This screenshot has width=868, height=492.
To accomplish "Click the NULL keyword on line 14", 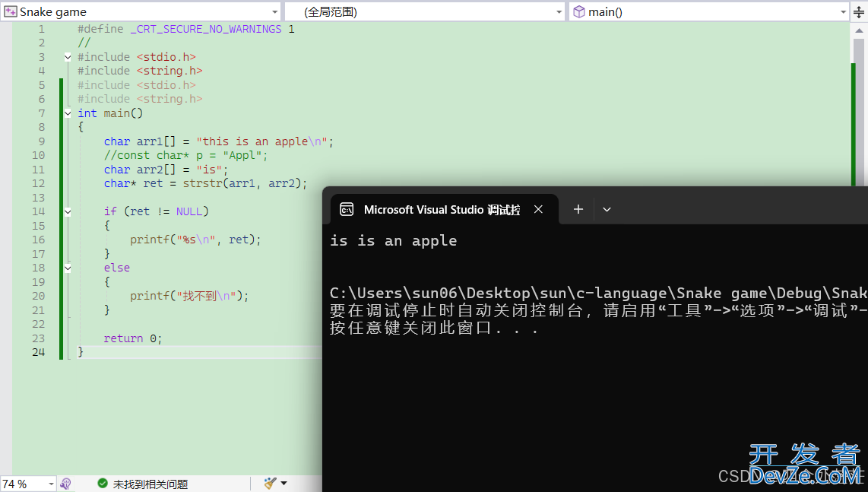I will point(188,211).
